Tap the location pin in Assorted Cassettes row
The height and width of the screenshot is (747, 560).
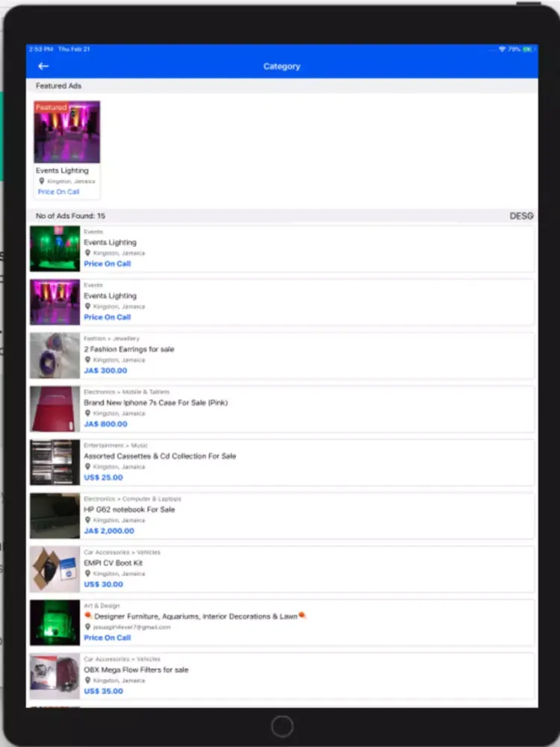[87, 466]
